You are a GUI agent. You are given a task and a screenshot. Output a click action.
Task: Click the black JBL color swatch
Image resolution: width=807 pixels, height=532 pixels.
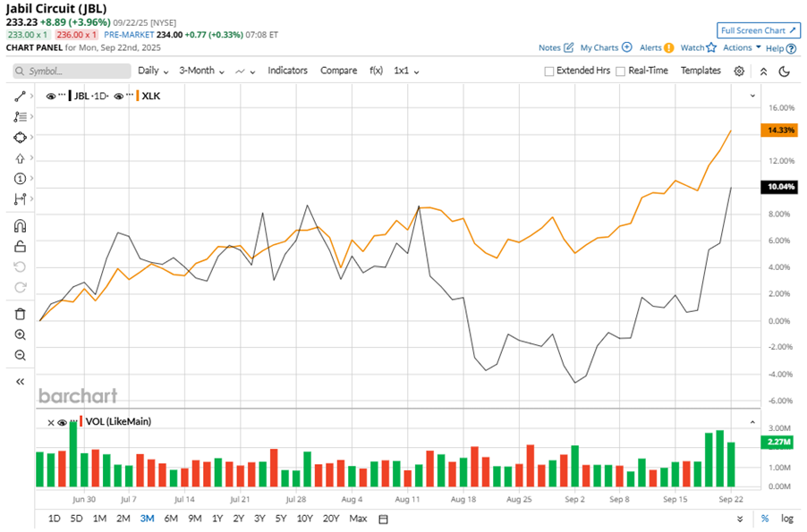click(70, 96)
